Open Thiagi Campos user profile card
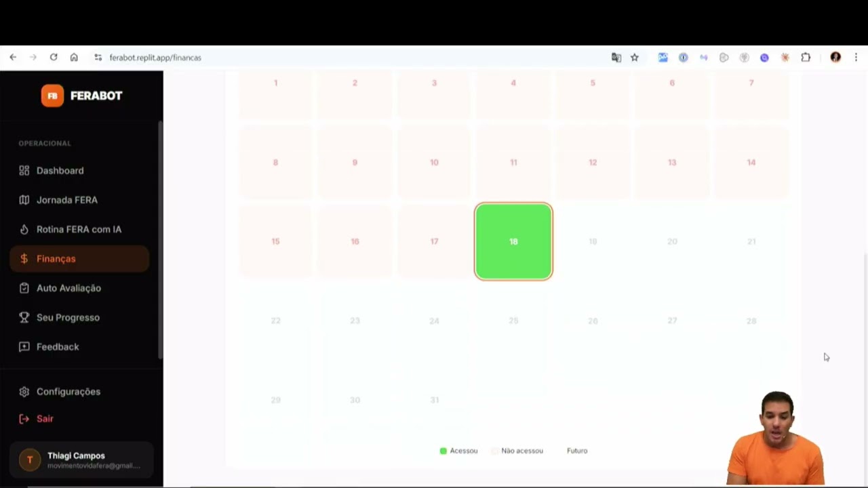The image size is (868, 488). coord(81,460)
